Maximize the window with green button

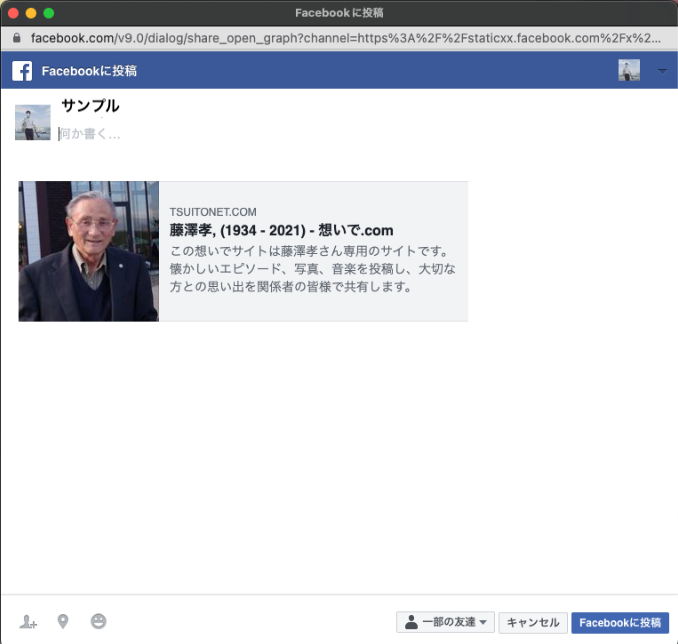(x=49, y=13)
